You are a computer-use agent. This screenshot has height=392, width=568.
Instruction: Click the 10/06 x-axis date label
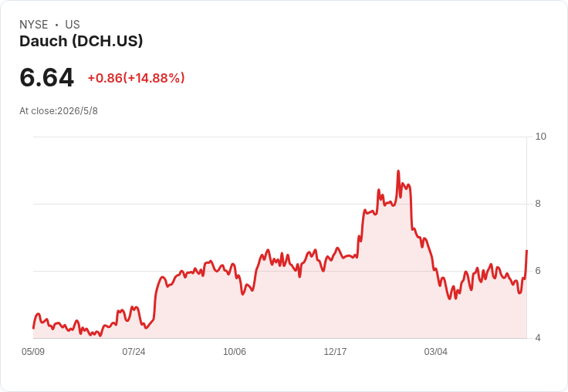(235, 352)
